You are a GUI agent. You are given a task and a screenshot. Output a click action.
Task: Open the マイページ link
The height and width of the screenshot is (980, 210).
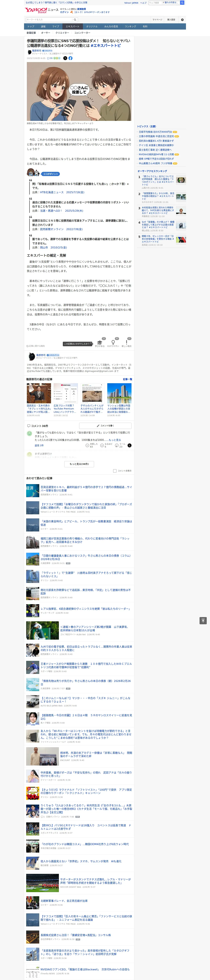(x=157, y=20)
